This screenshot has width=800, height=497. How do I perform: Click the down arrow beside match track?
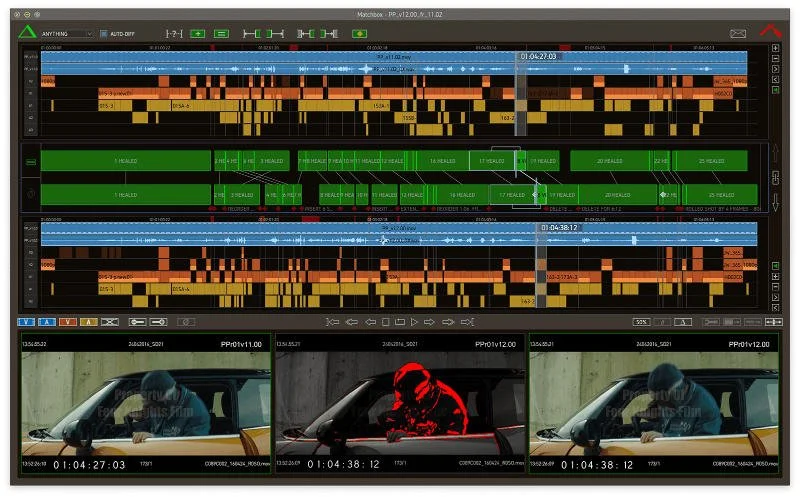(776, 202)
